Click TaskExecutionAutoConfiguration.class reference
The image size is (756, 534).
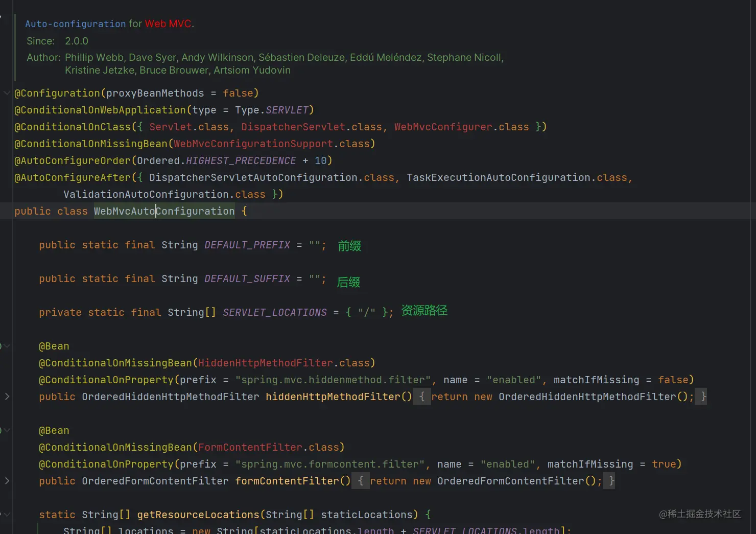517,177
